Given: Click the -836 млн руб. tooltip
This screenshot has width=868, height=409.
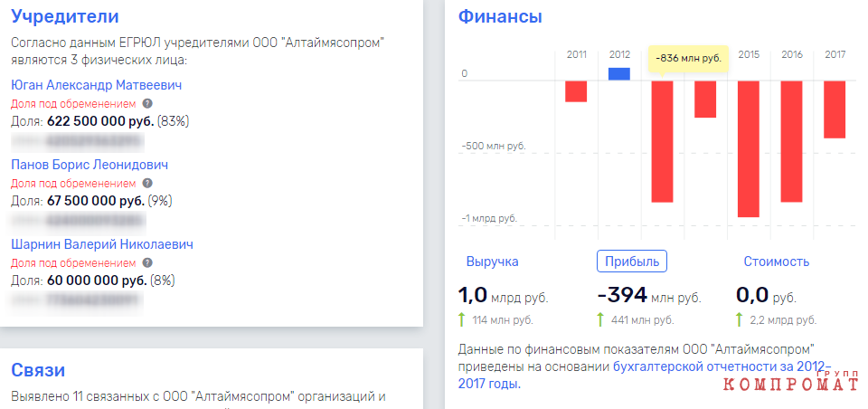Looking at the screenshot, I should (688, 59).
